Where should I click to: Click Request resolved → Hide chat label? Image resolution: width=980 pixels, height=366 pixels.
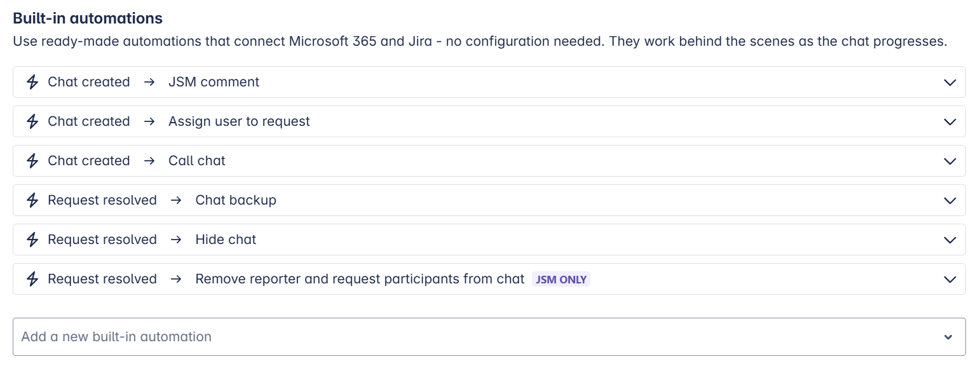point(152,240)
